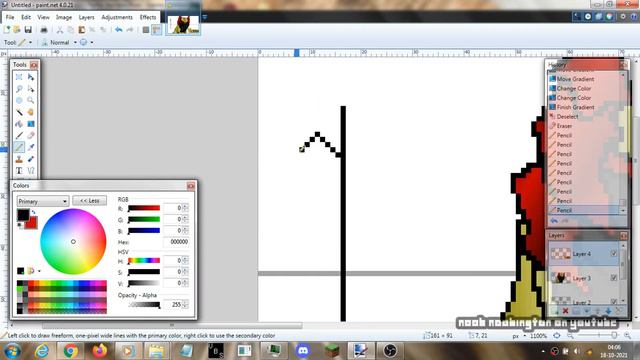Select the Gradient tool
Viewport: 640px width, 360px height.
click(x=31, y=124)
